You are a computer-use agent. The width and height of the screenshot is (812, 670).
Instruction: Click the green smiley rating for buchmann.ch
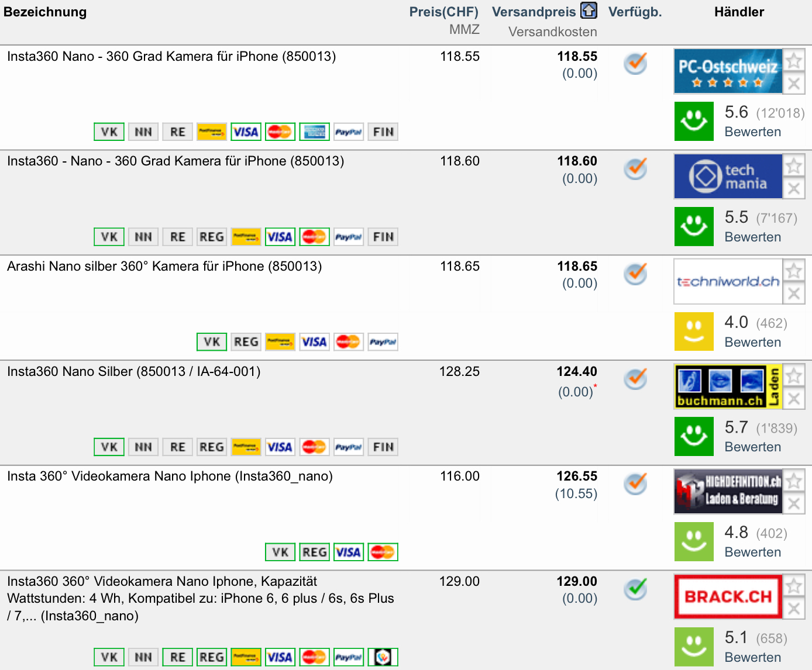coord(694,436)
